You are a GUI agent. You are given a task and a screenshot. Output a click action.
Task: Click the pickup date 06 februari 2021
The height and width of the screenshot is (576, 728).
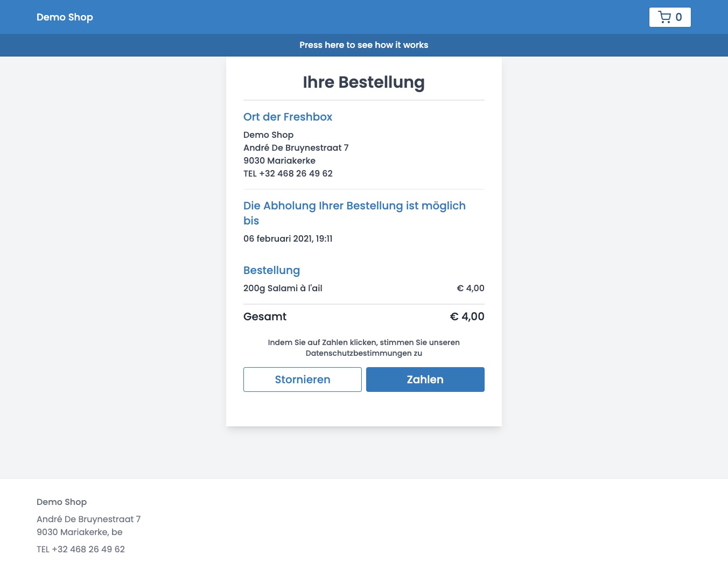point(288,238)
